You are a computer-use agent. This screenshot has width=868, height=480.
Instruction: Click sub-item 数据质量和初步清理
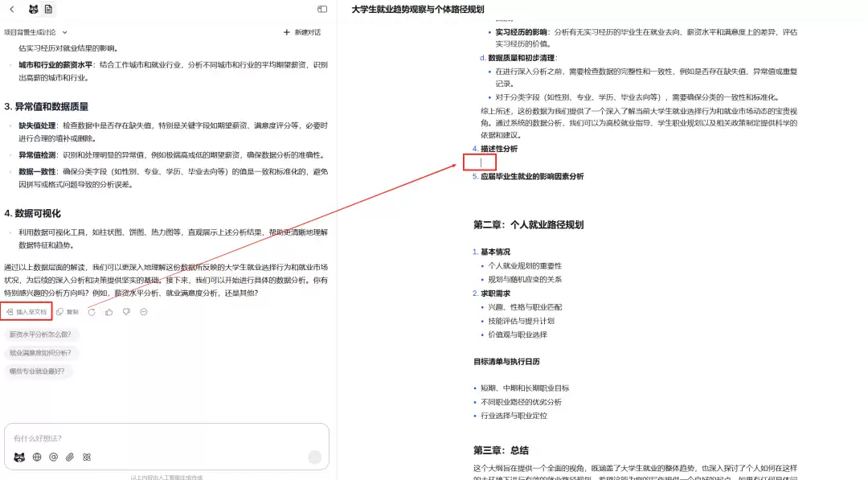pos(522,58)
